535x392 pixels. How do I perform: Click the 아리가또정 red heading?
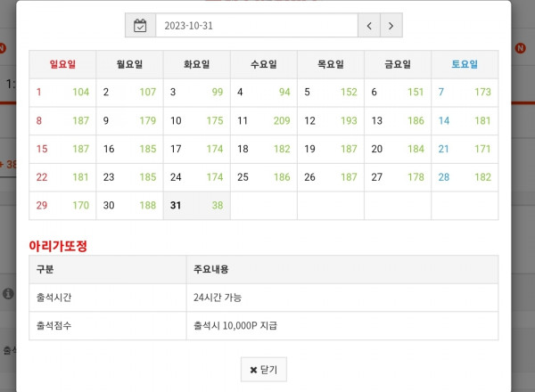[58, 246]
